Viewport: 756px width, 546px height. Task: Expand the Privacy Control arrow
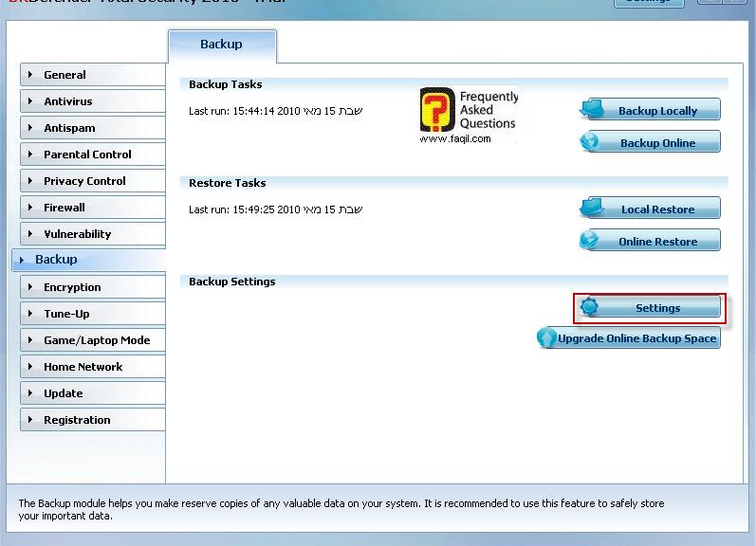coord(30,181)
